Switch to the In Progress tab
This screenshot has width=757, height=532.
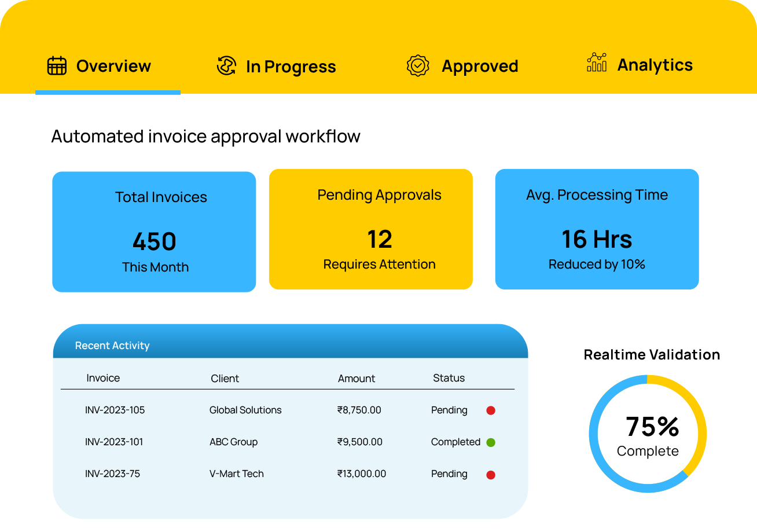(277, 67)
